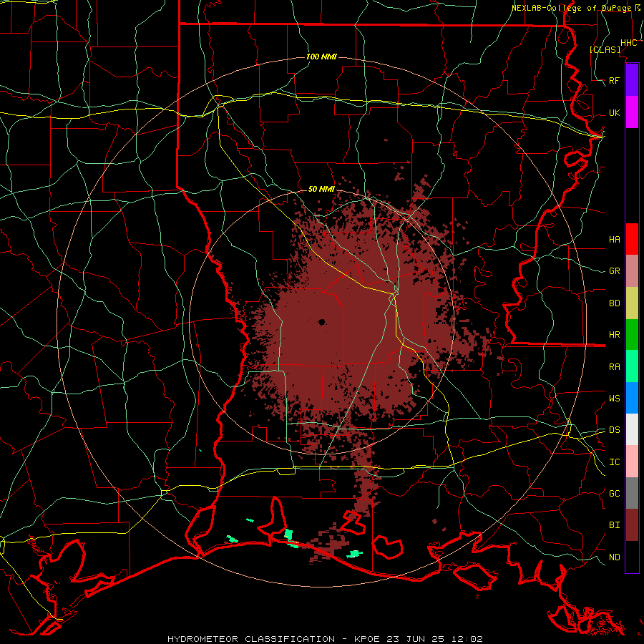
Task: Click the DS white legend swatch
Action: (x=632, y=429)
